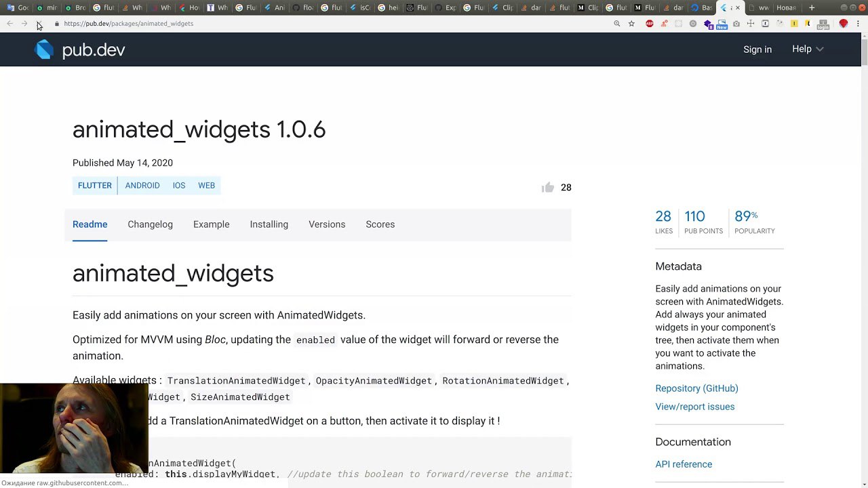The width and height of the screenshot is (868, 488).
Task: Switch to the Scores tab
Action: 380,224
